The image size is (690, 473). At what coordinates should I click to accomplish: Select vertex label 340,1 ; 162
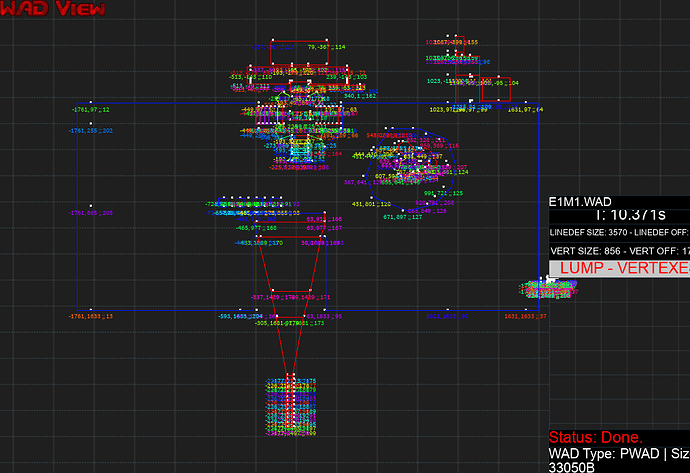(360, 96)
